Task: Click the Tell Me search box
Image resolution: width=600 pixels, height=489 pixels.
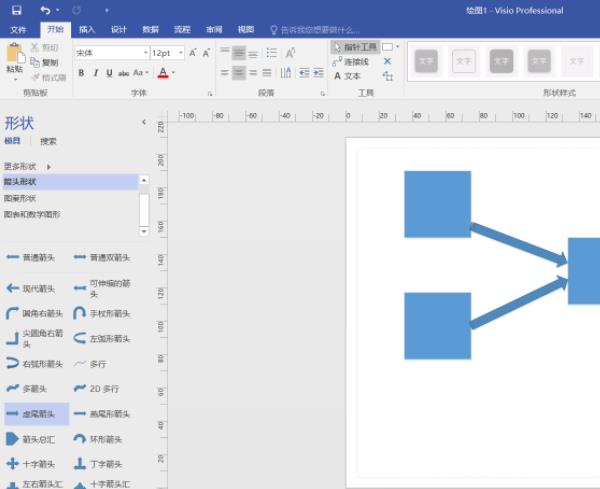Action: click(315, 30)
